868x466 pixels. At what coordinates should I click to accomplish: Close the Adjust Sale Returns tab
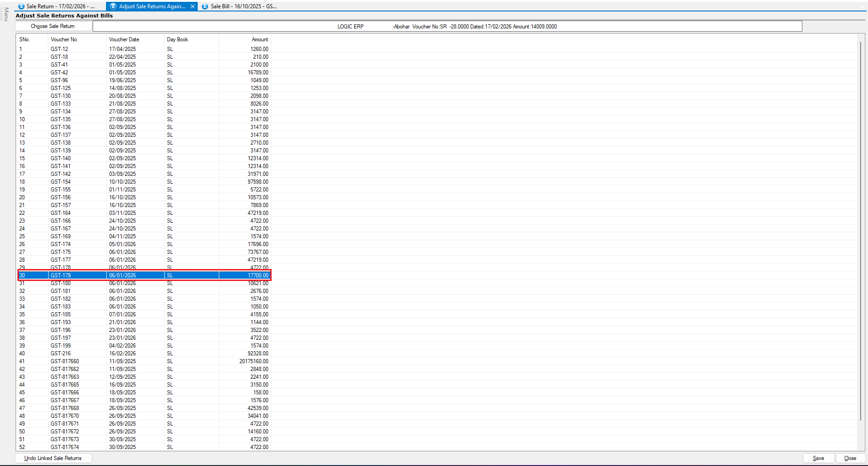(x=193, y=6)
